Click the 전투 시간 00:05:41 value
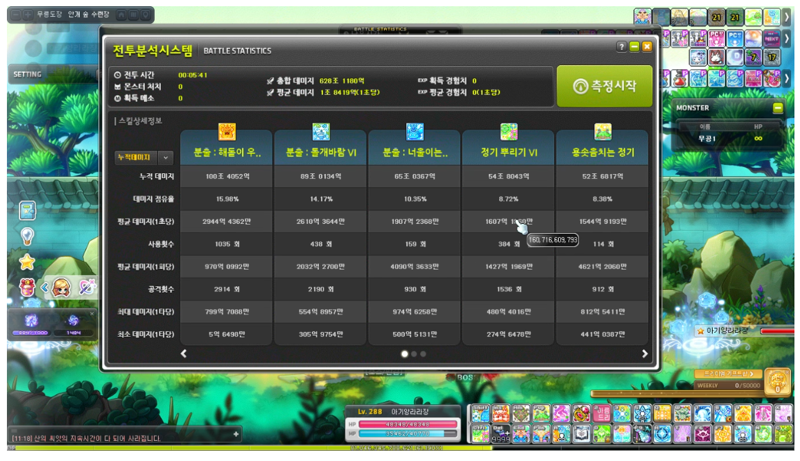Image resolution: width=800 pixels, height=461 pixels. 193,75
